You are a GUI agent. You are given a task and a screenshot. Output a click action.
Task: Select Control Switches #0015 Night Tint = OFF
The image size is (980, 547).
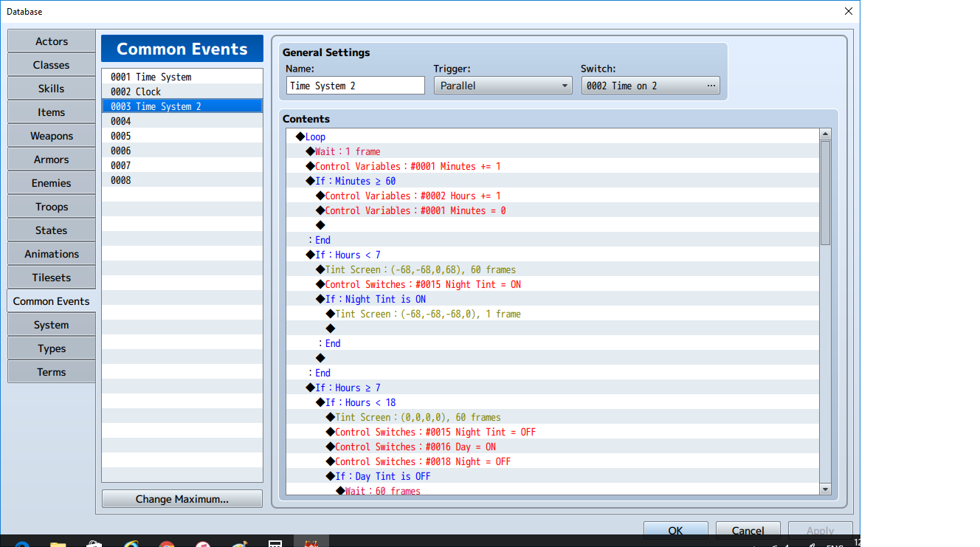[x=553, y=432]
